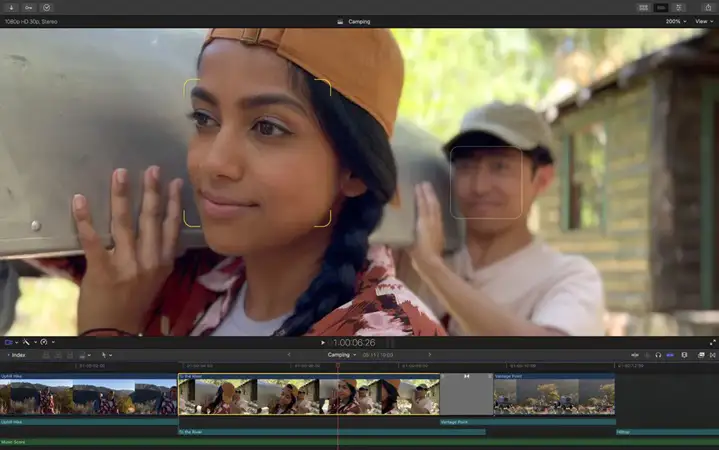Toggle the Timeline panel visibility
The width and height of the screenshot is (719, 450).
point(661,7)
